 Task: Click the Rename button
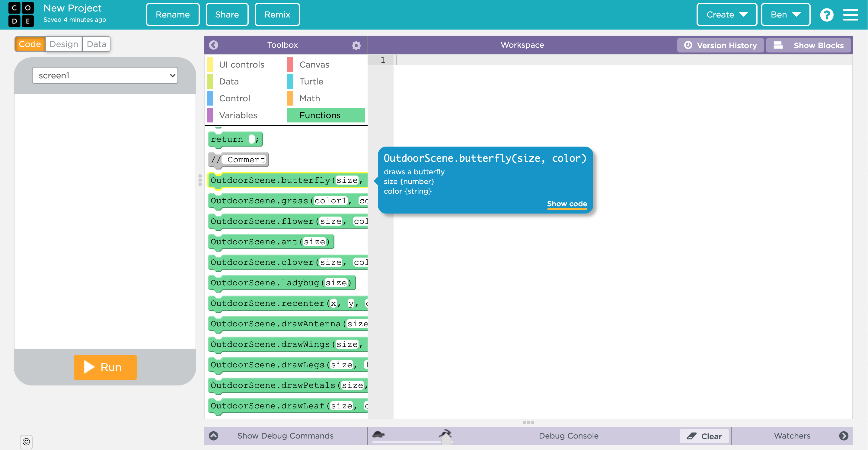173,14
